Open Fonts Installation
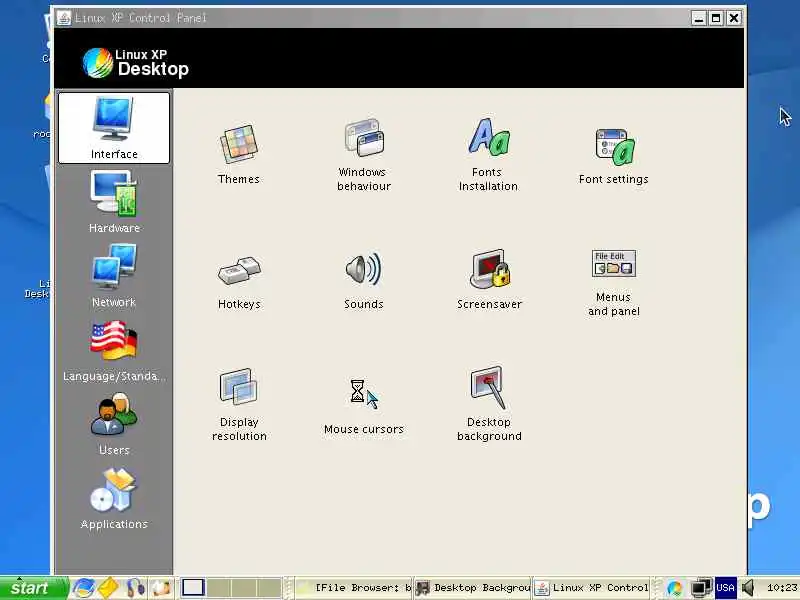800x600 pixels. pyautogui.click(x=488, y=154)
